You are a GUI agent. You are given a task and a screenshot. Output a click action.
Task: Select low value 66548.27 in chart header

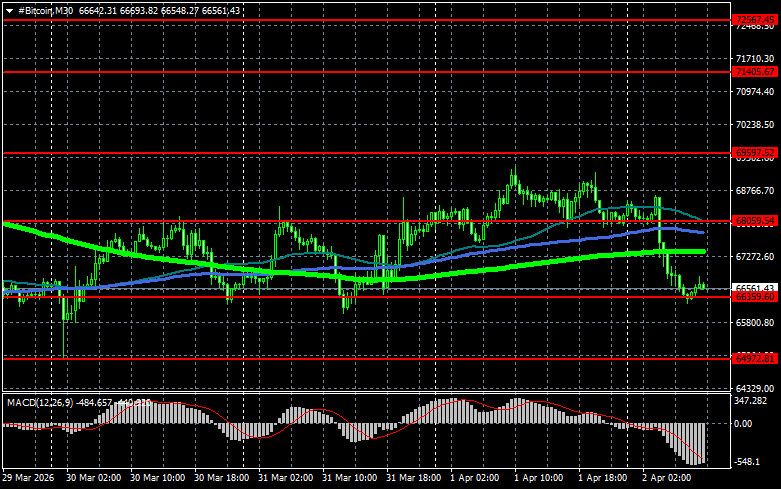[180, 10]
